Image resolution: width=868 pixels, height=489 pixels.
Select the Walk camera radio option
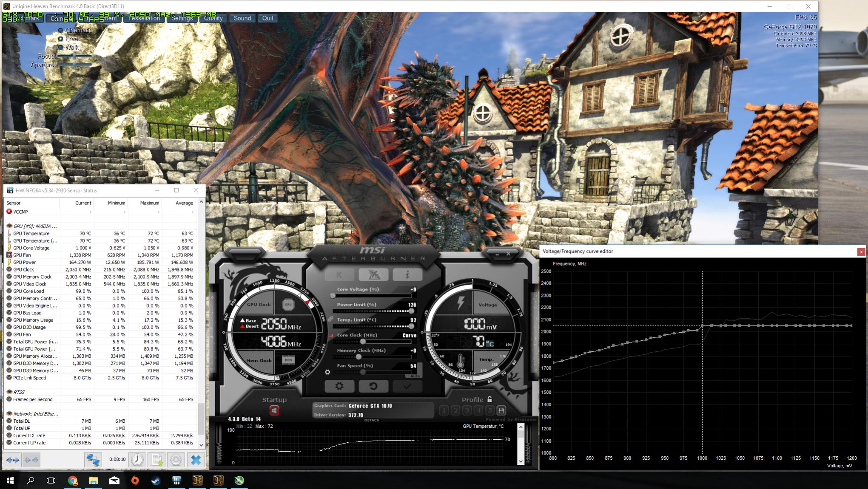pos(61,47)
